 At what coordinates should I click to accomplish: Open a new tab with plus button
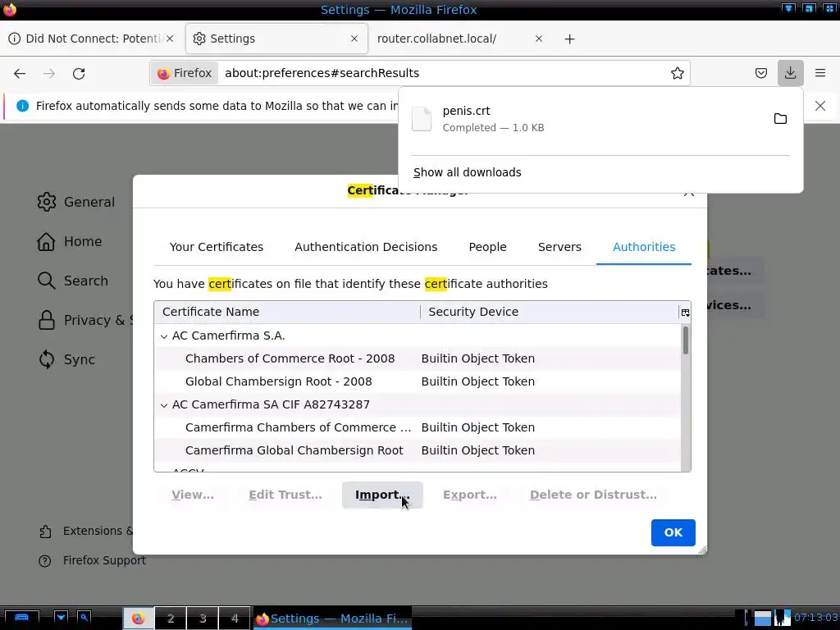[x=569, y=39]
